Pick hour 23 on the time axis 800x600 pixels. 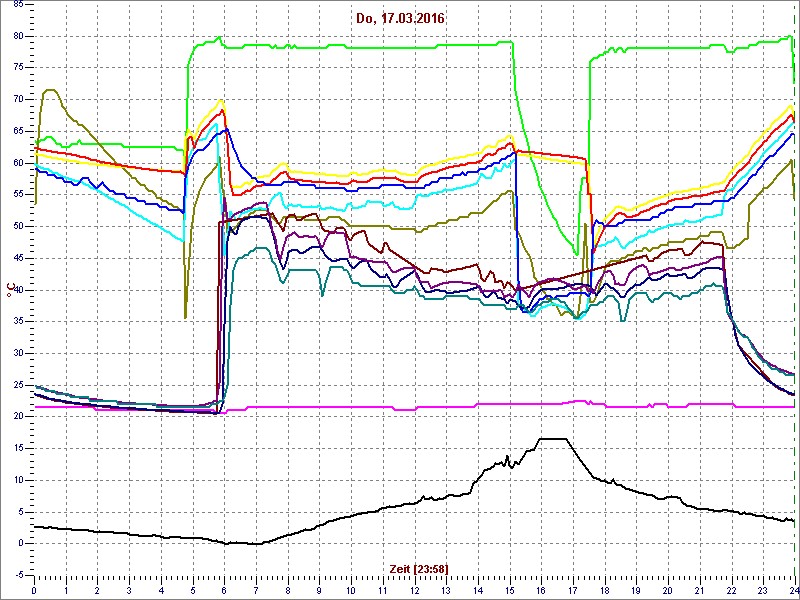(x=762, y=590)
